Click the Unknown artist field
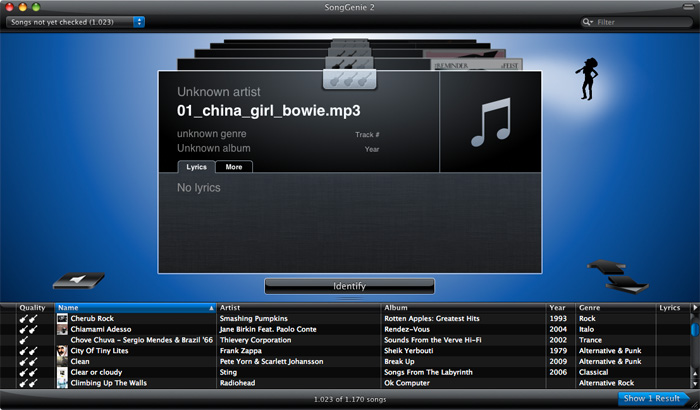The width and height of the screenshot is (700, 410). [x=219, y=92]
